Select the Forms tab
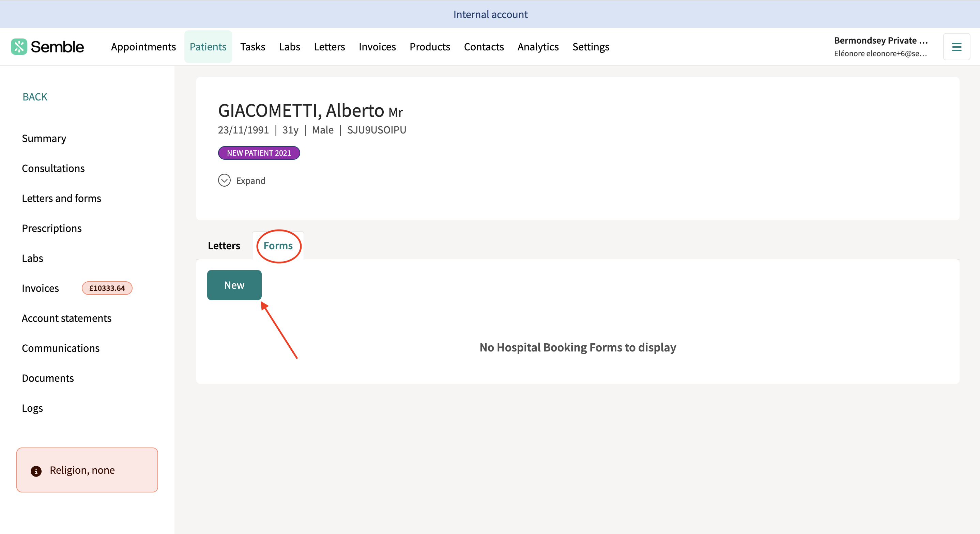 [278, 246]
